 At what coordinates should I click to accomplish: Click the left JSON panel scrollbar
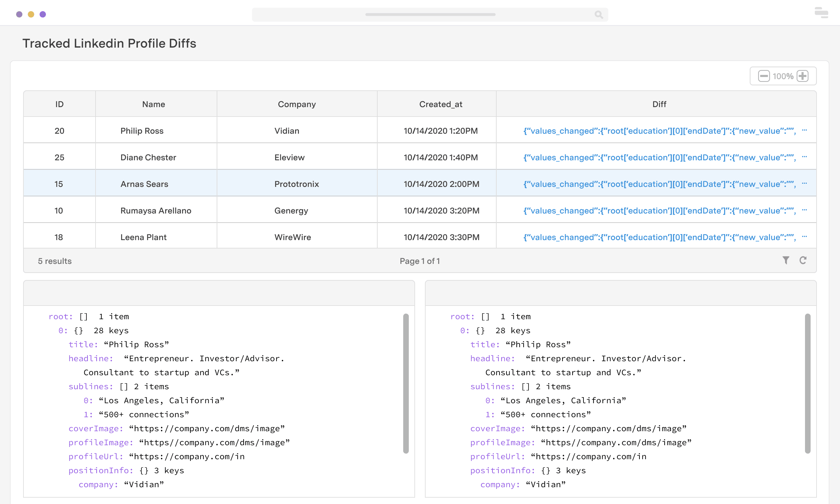click(406, 383)
